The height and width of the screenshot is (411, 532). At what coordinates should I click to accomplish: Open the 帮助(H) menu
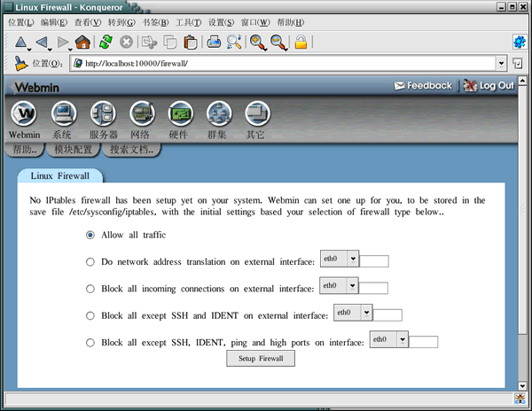click(291, 22)
